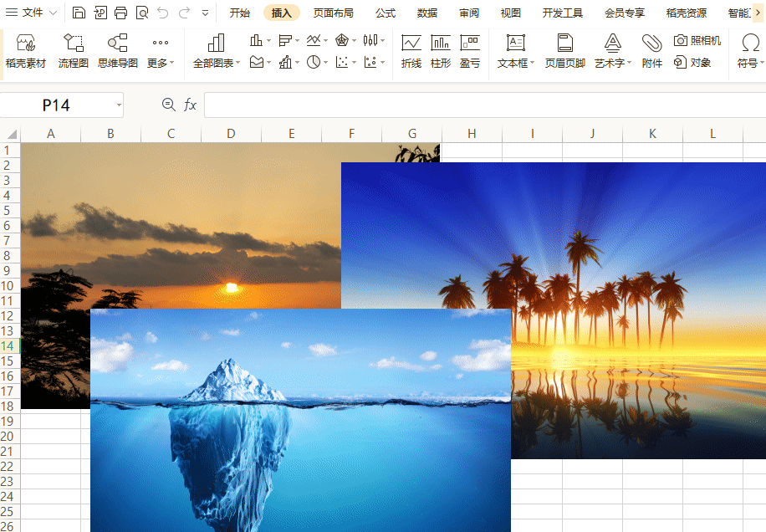
Task: Select row 14 header
Action: [x=10, y=346]
